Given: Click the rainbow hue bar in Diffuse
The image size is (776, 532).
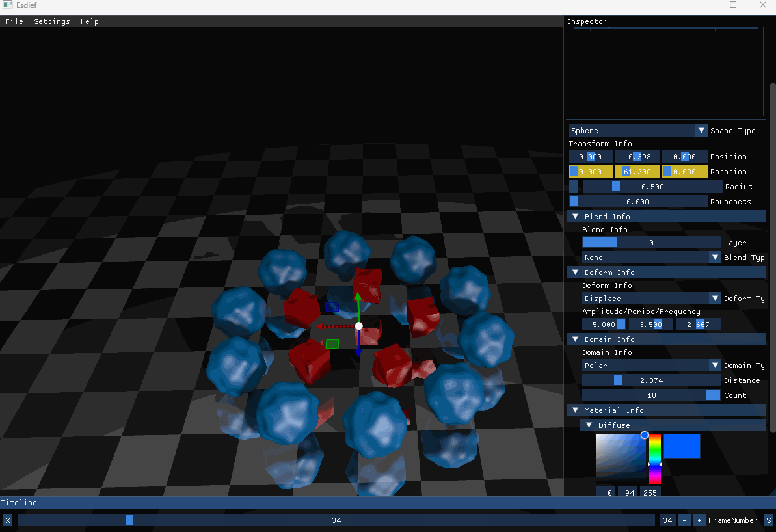Looking at the screenshot, I should (x=654, y=459).
